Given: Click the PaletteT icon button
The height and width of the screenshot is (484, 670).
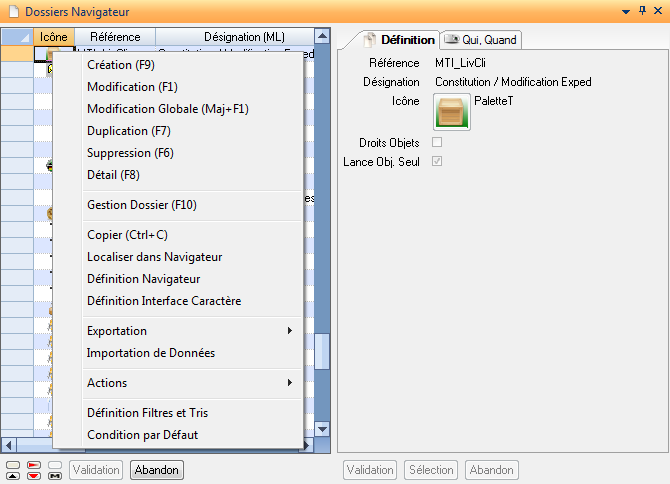Looking at the screenshot, I should coord(451,111).
